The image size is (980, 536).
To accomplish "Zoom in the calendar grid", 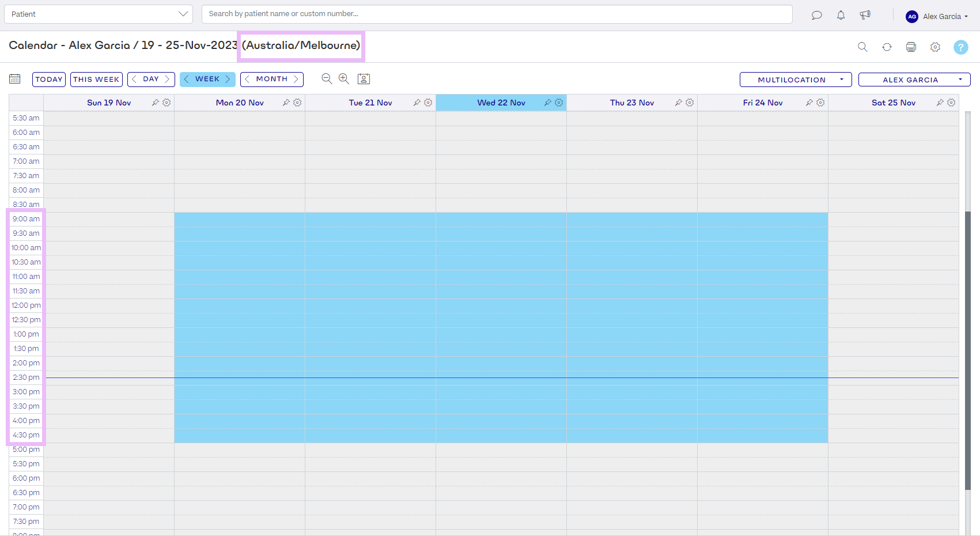I will tap(344, 79).
